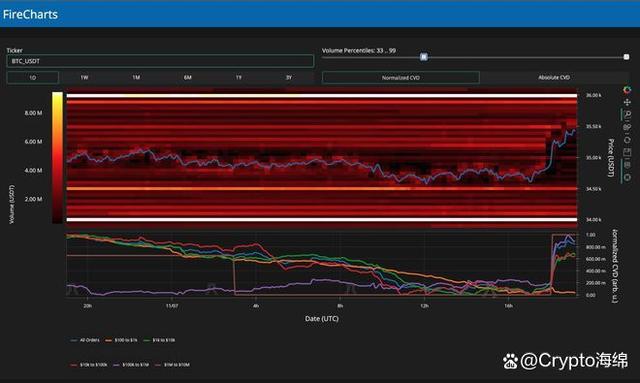Click the 12h tick on the date axis

(424, 306)
